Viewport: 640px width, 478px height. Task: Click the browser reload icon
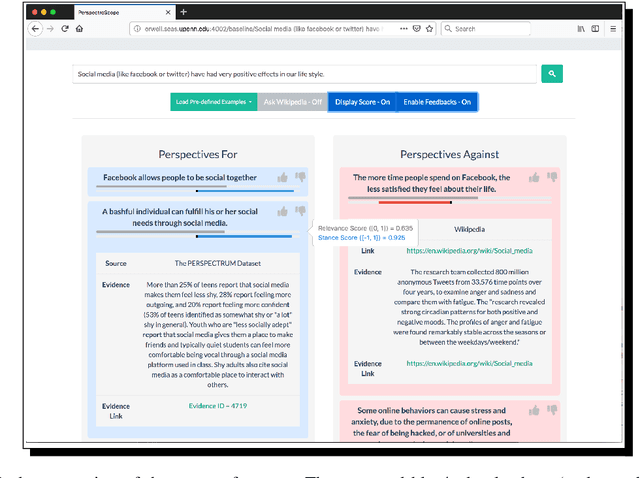point(65,29)
